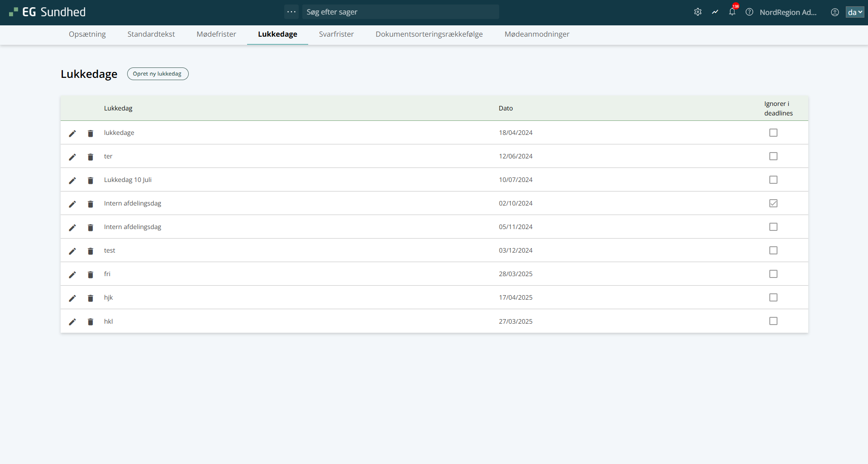The width and height of the screenshot is (868, 464).
Task: Open the Mødefrister tab
Action: tap(216, 34)
